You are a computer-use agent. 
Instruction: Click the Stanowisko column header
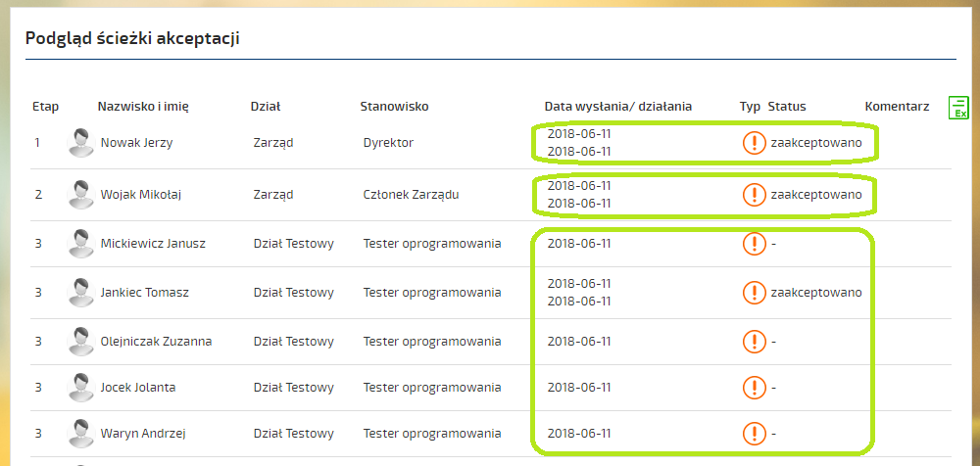394,106
